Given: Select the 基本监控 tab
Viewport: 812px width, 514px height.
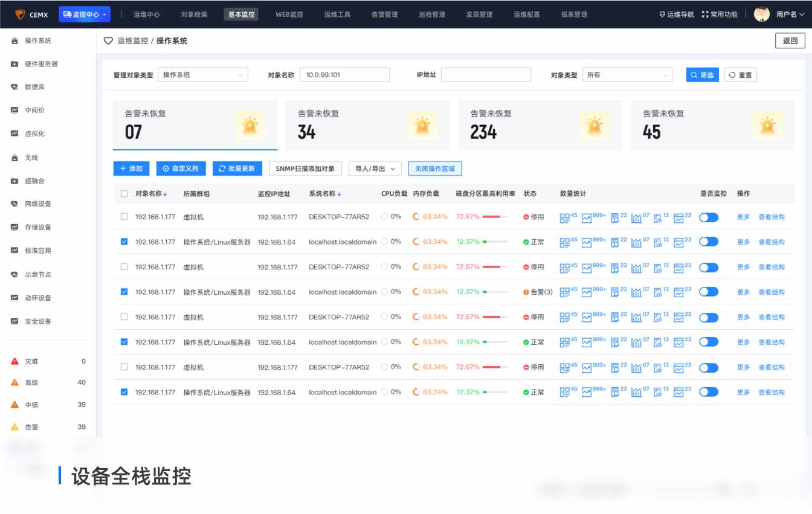Looking at the screenshot, I should pos(241,14).
